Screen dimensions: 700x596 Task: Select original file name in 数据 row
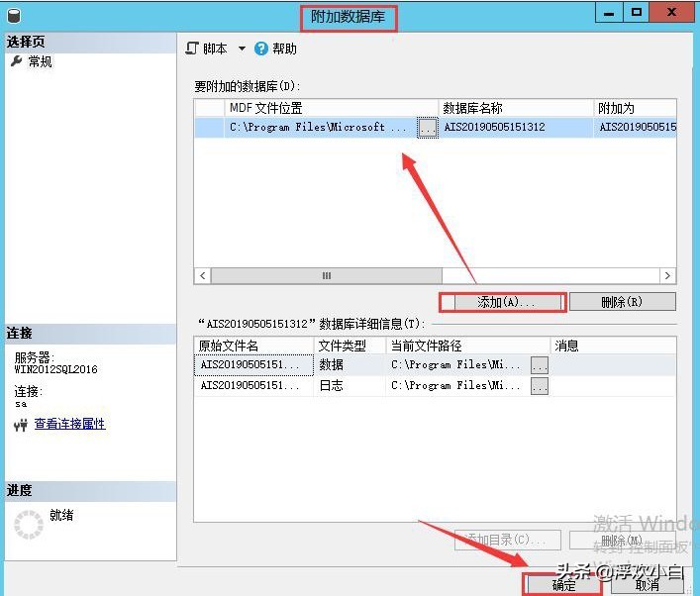coord(254,365)
